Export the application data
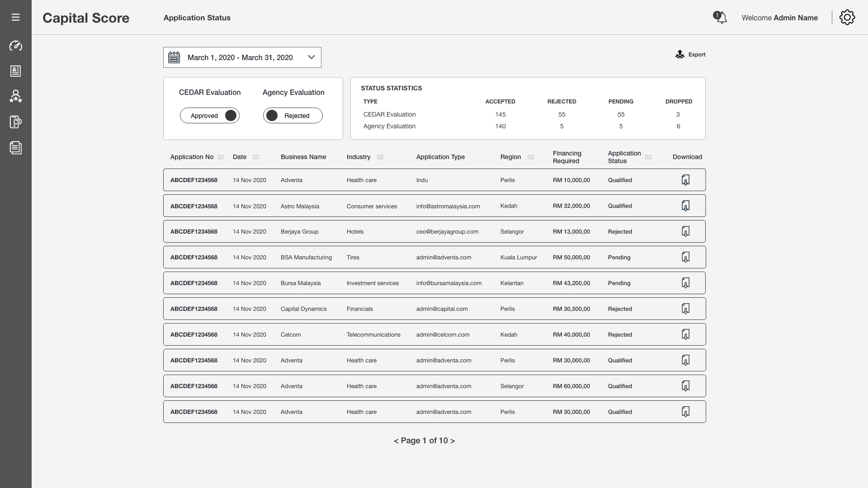Screen dimensions: 868x488 [x=690, y=54]
